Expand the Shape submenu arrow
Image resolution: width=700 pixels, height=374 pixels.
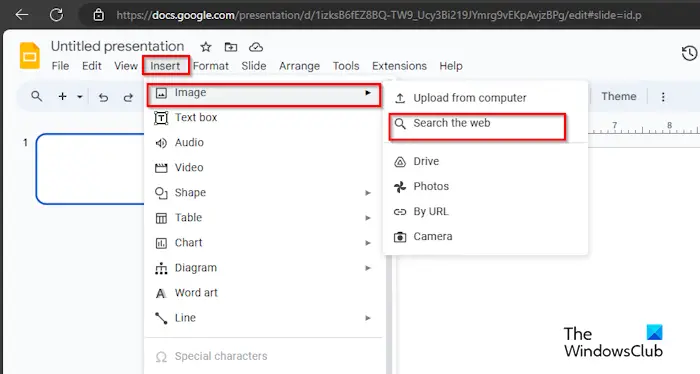tap(368, 193)
